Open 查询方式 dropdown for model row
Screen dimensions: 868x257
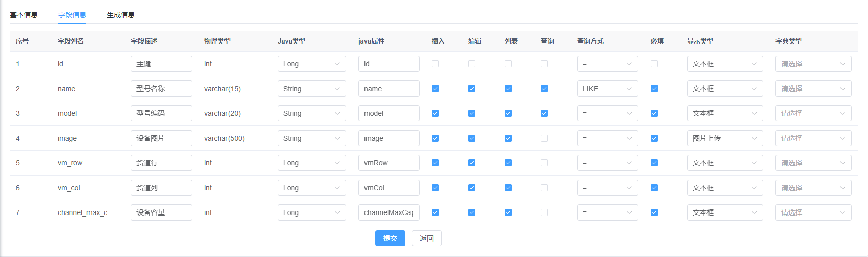608,113
